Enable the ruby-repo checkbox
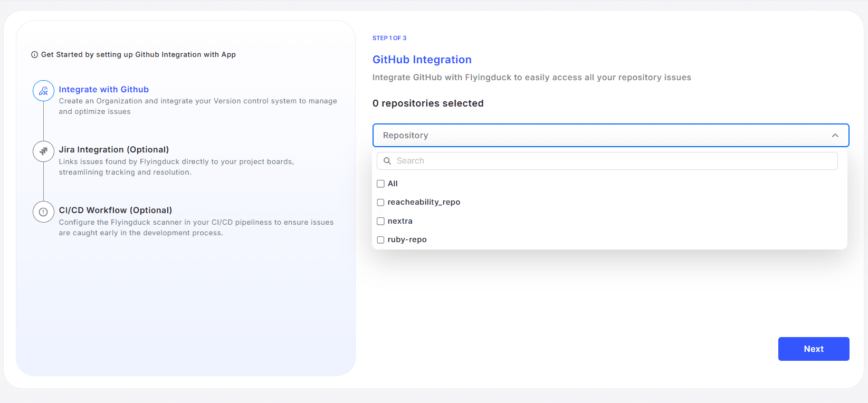Screen dimensions: 868x403 pyautogui.click(x=380, y=240)
